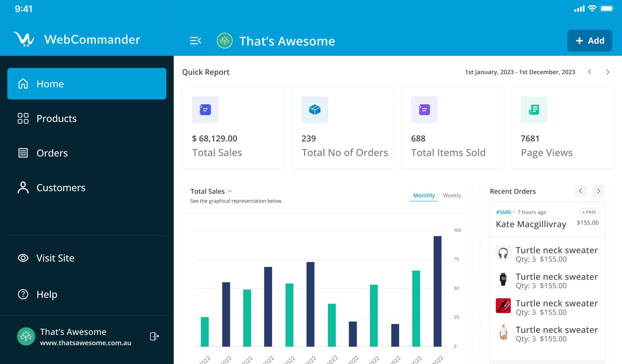Collapse the sidebar with the hamburger menu icon

pos(195,41)
